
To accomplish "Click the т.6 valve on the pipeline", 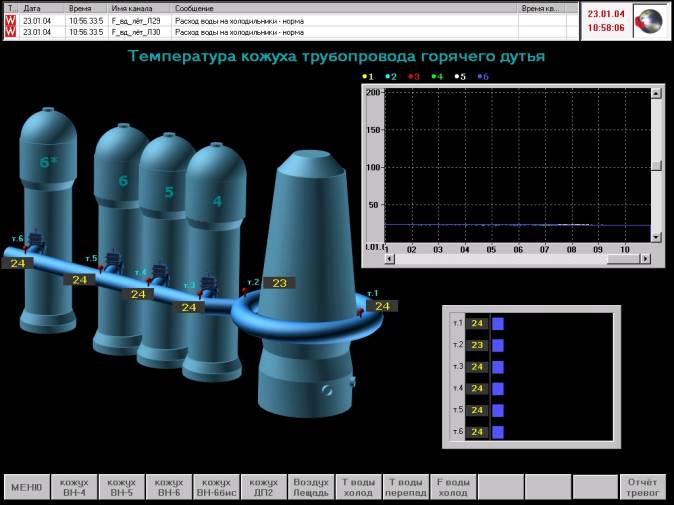I will 35,241.
